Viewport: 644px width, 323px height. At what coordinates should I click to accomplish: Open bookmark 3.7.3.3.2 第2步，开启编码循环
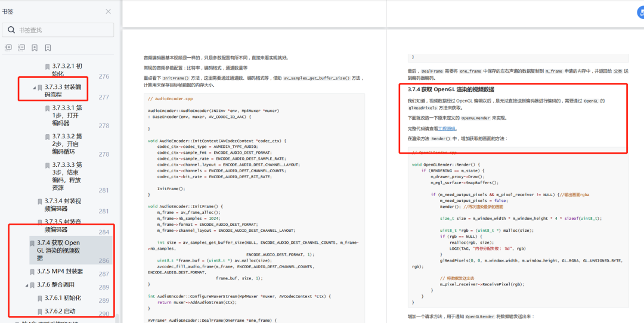(x=67, y=144)
